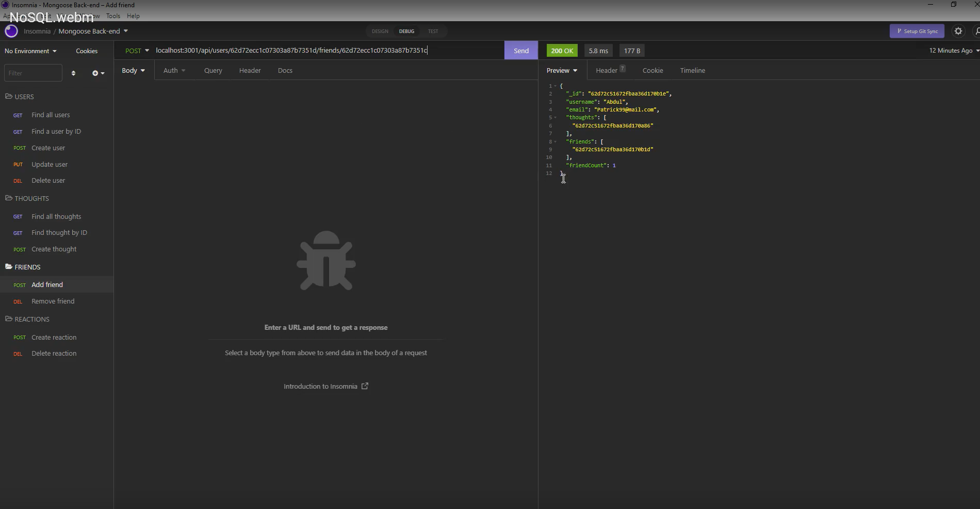Switch to TEST mode
Screen dimensions: 980x509
point(433,31)
